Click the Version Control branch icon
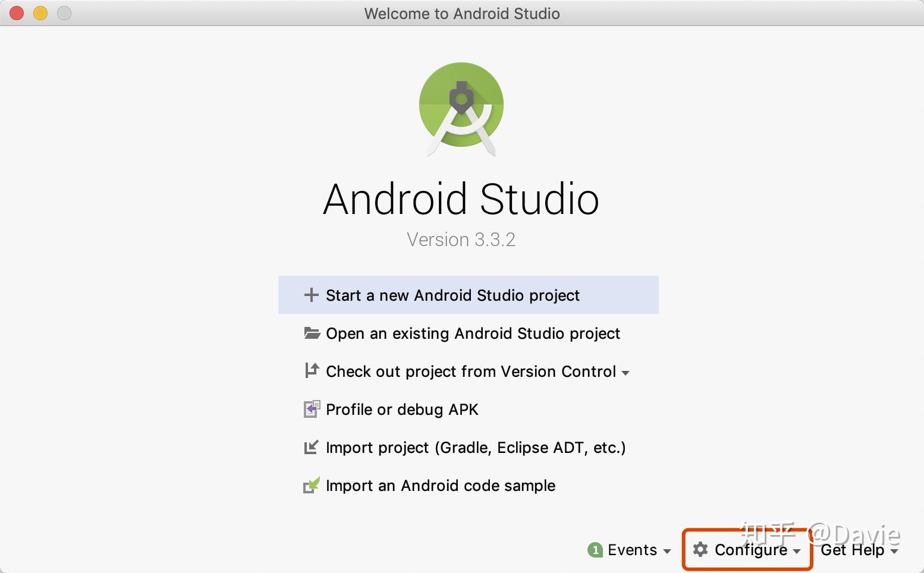 click(311, 371)
